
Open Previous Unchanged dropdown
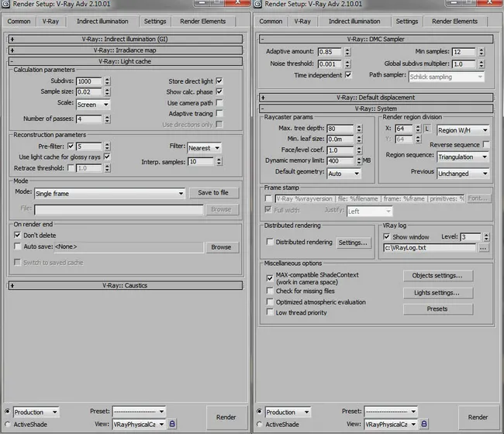[463, 174]
